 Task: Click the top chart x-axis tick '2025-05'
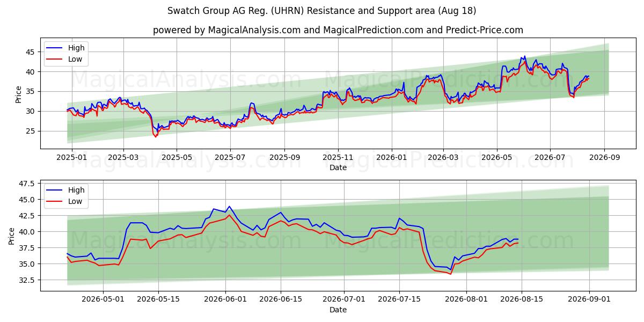coord(177,157)
